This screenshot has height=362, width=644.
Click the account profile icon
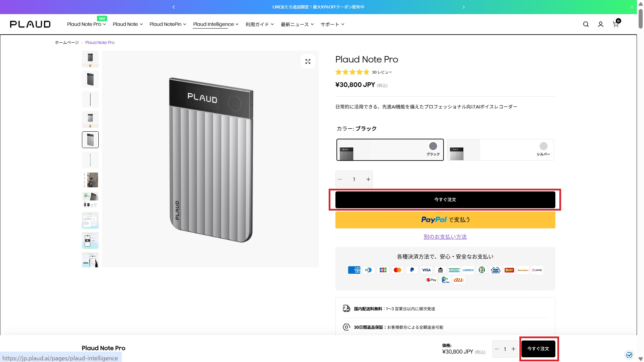point(600,24)
